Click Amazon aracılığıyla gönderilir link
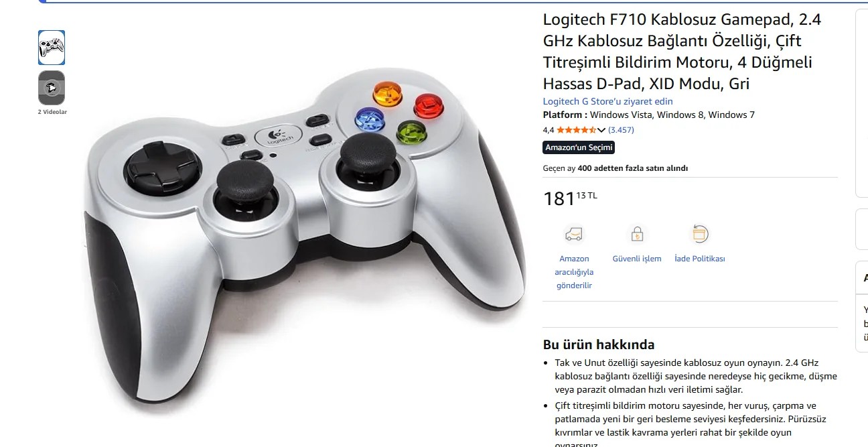 pyautogui.click(x=574, y=272)
